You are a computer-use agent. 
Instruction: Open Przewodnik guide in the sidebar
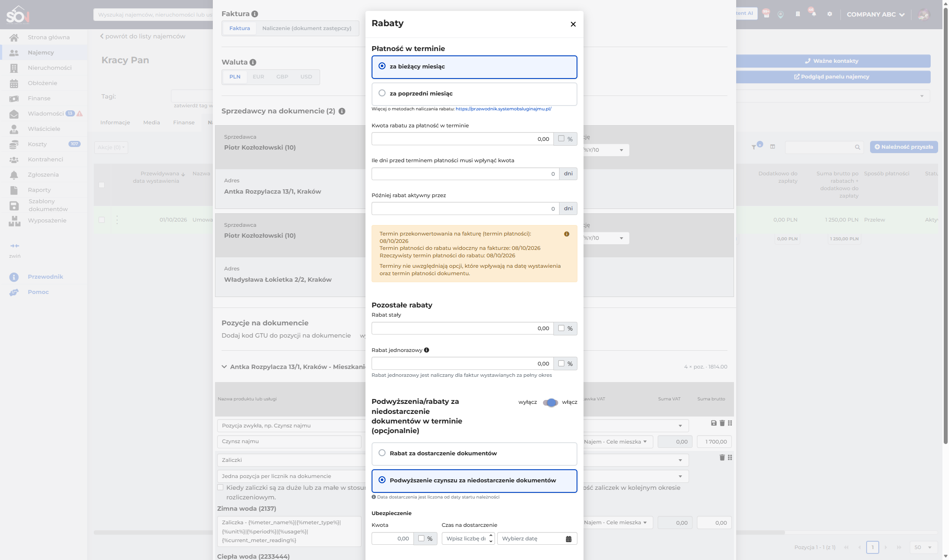[44, 277]
